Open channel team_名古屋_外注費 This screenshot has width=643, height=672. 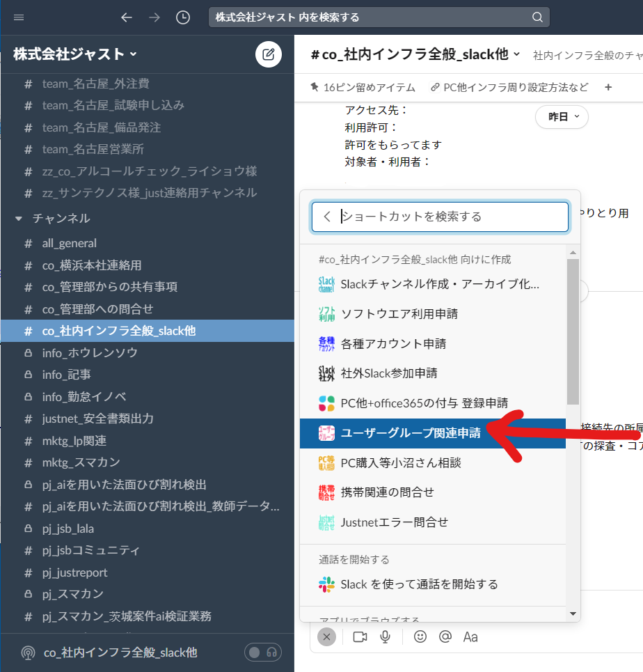point(148,84)
